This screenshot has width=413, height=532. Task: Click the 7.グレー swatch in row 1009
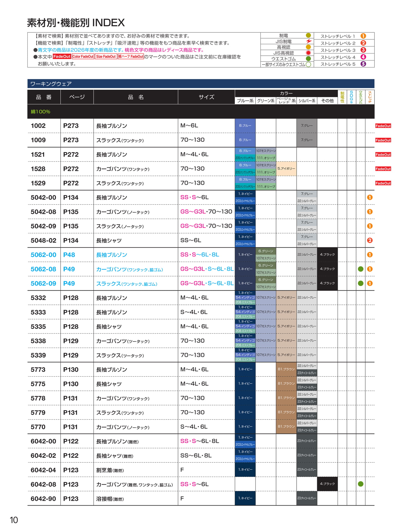click(x=307, y=140)
